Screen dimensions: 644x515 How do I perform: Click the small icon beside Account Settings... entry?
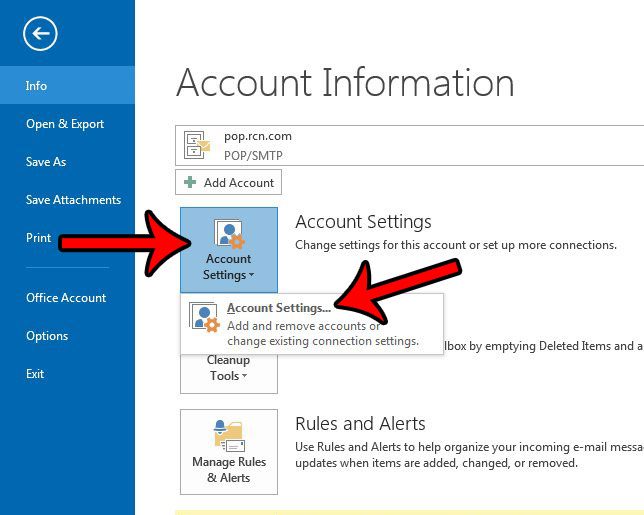[205, 318]
